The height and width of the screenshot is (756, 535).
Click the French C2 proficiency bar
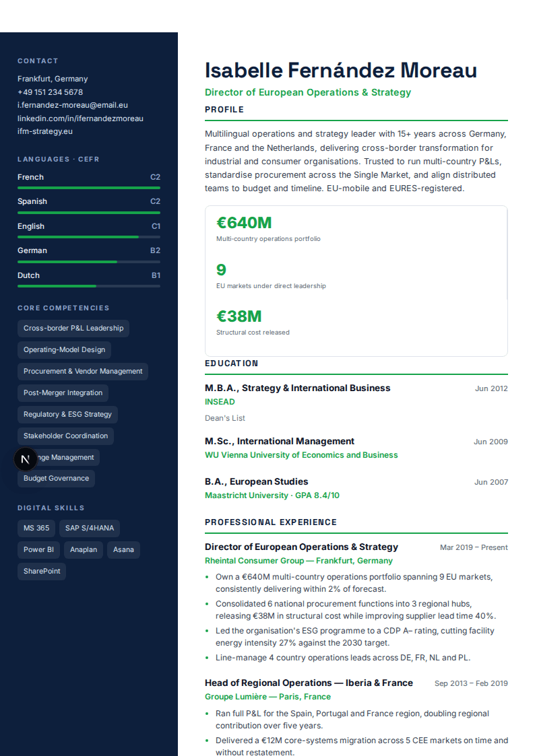89,188
